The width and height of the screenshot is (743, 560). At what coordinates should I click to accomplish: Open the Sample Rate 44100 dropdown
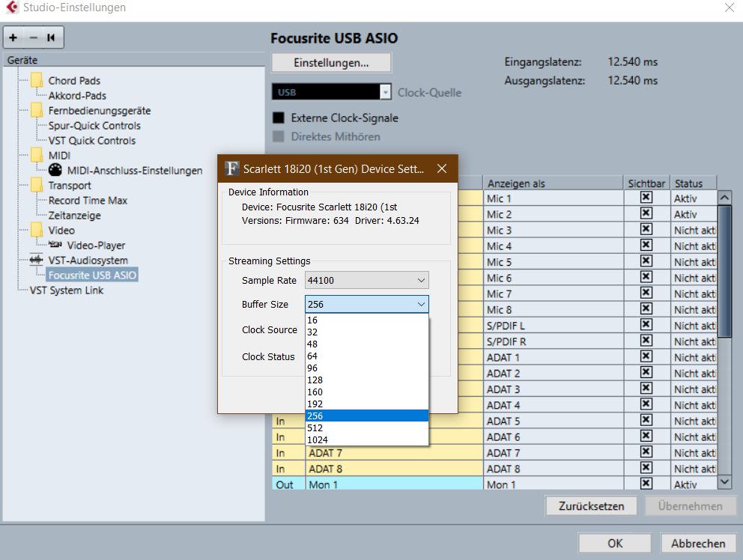point(367,280)
